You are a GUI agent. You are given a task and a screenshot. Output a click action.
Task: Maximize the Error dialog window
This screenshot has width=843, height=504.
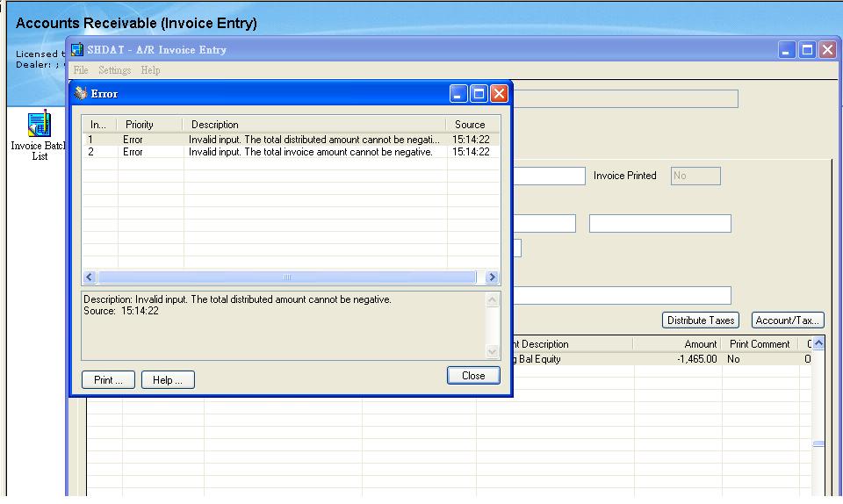[479, 94]
